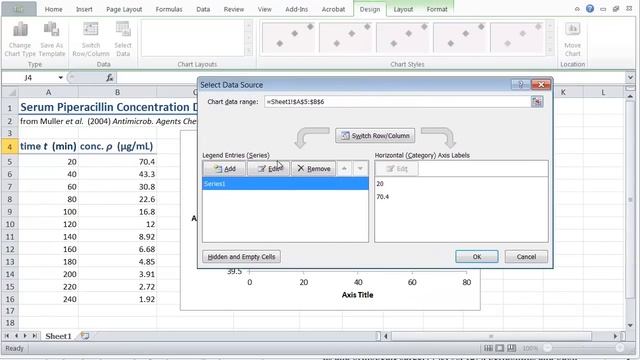Select the second chart style thumbnail
Image resolution: width=640 pixels, height=360 pixels.
(346, 37)
